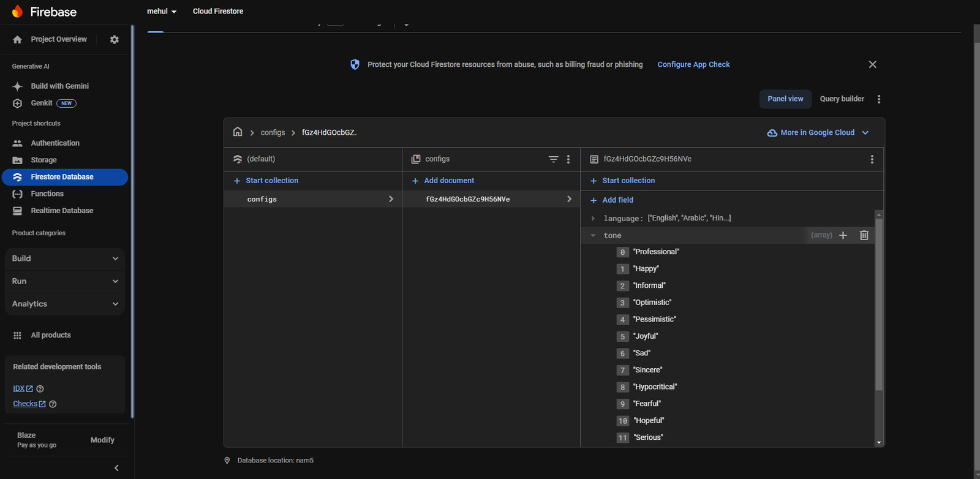Switch to Query builder view

tap(842, 99)
